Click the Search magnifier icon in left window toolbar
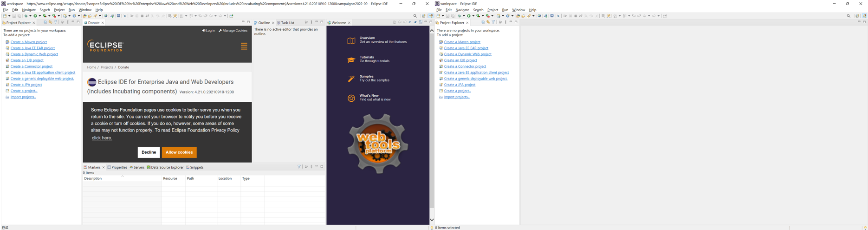The height and width of the screenshot is (230, 868). click(x=415, y=16)
